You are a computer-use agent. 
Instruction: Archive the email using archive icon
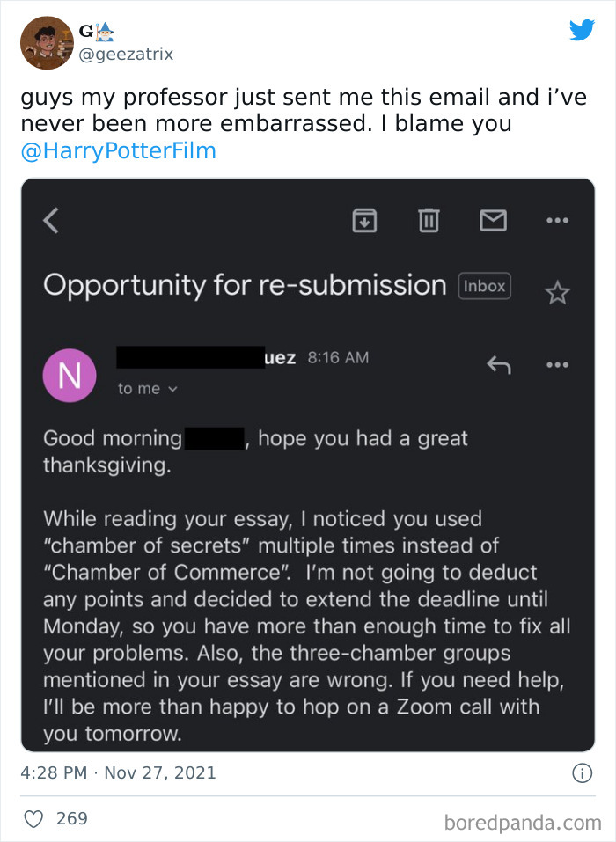364,220
